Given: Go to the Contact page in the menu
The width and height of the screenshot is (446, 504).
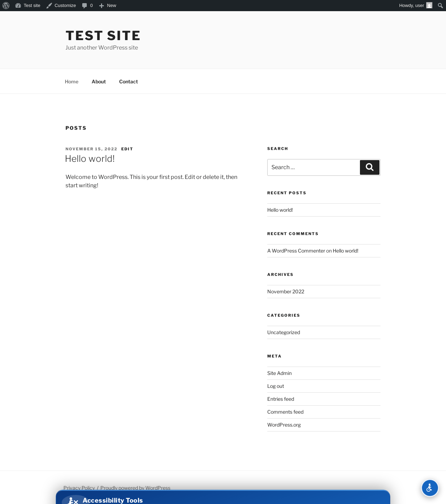Looking at the screenshot, I should pyautogui.click(x=129, y=82).
